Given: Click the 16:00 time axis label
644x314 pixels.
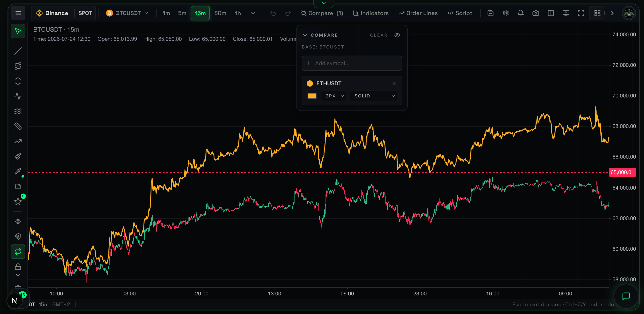Looking at the screenshot, I should coord(493,294).
